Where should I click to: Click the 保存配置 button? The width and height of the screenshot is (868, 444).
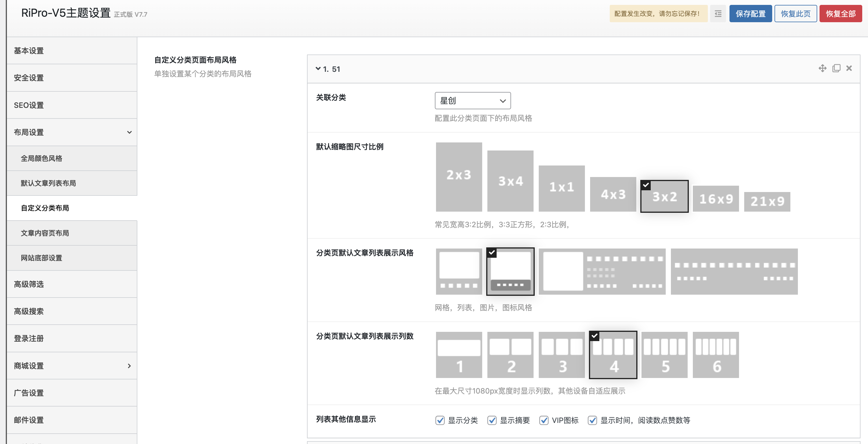click(750, 14)
